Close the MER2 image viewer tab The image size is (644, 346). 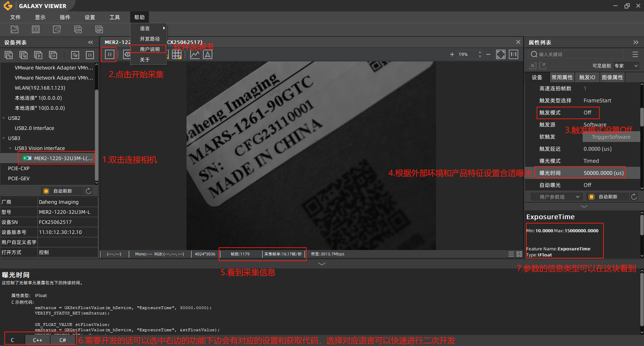click(518, 42)
